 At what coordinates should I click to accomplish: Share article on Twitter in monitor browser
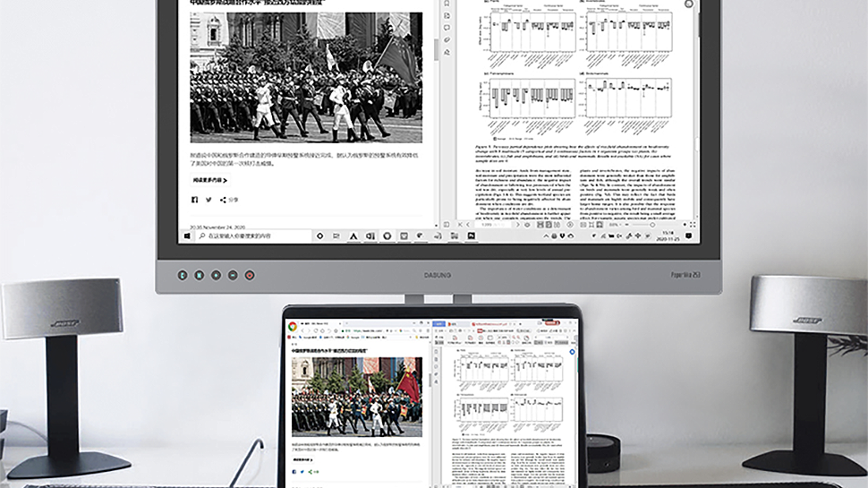coord(208,200)
